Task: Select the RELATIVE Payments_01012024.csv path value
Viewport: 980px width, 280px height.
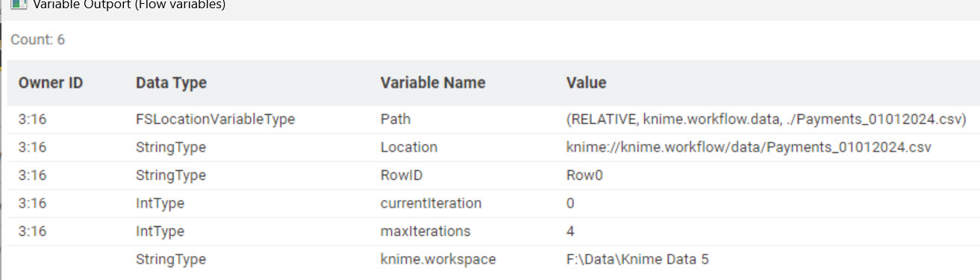Action: tap(767, 119)
